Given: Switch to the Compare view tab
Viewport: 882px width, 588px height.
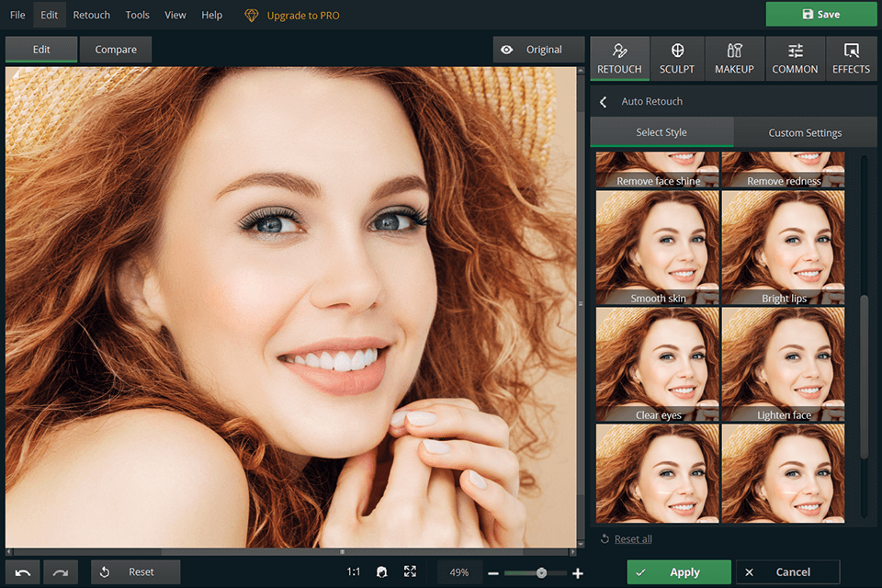Looking at the screenshot, I should pos(116,50).
